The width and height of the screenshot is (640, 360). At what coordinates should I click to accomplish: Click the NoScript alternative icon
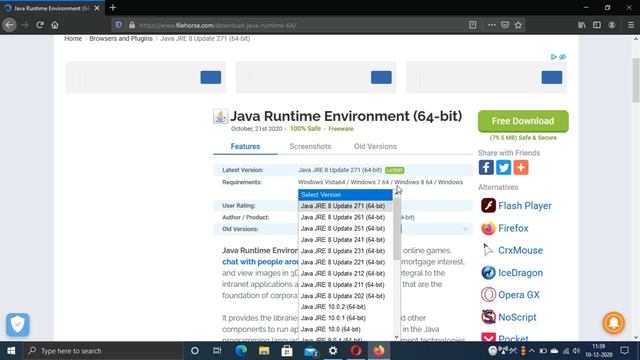(488, 317)
